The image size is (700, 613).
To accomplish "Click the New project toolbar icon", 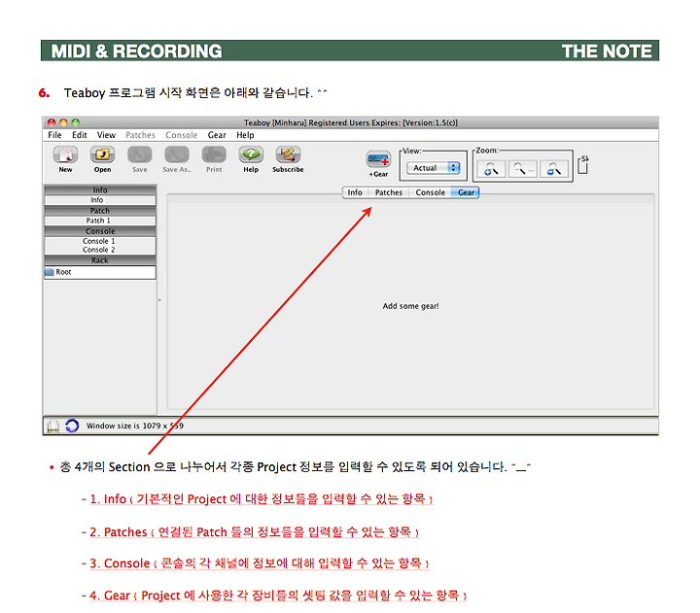I will (x=65, y=154).
